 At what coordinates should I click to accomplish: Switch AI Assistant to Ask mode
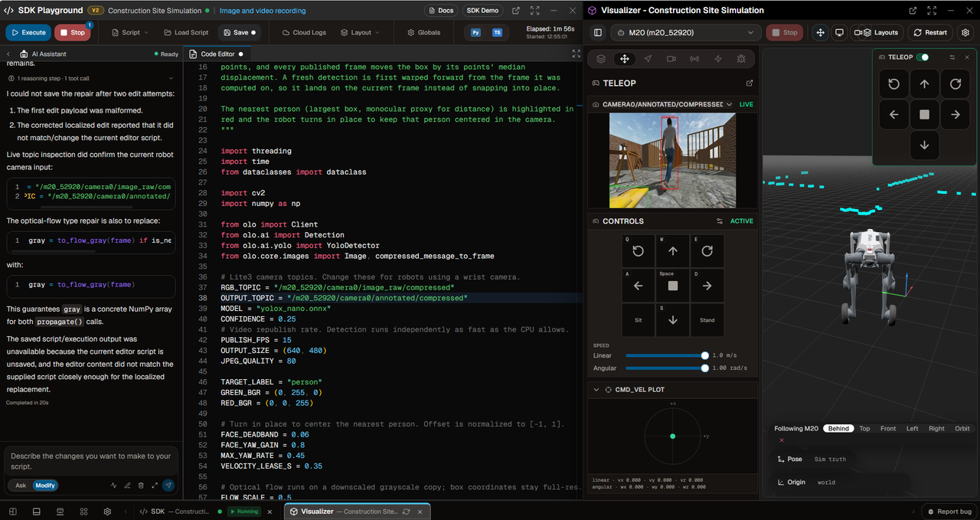pyautogui.click(x=21, y=486)
